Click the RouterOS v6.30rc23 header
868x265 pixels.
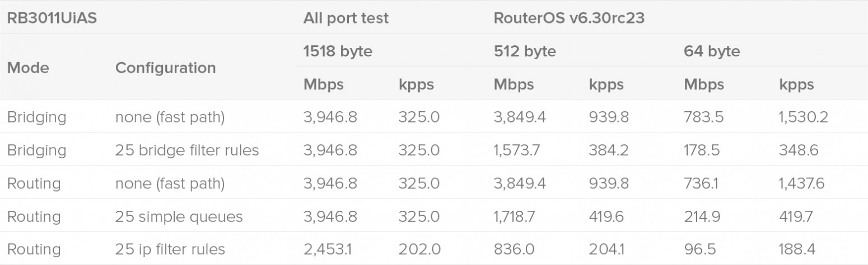click(x=568, y=18)
